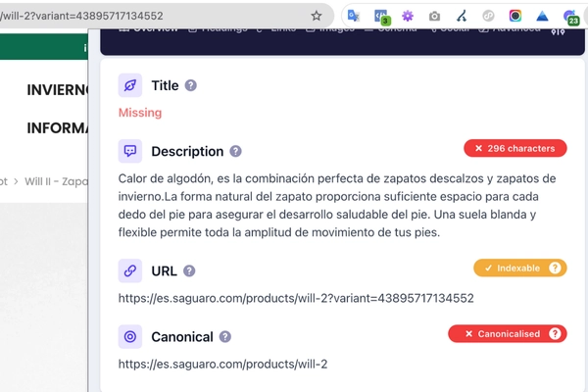Click the orange Indexable badge
This screenshot has height=392, width=588.
(520, 268)
